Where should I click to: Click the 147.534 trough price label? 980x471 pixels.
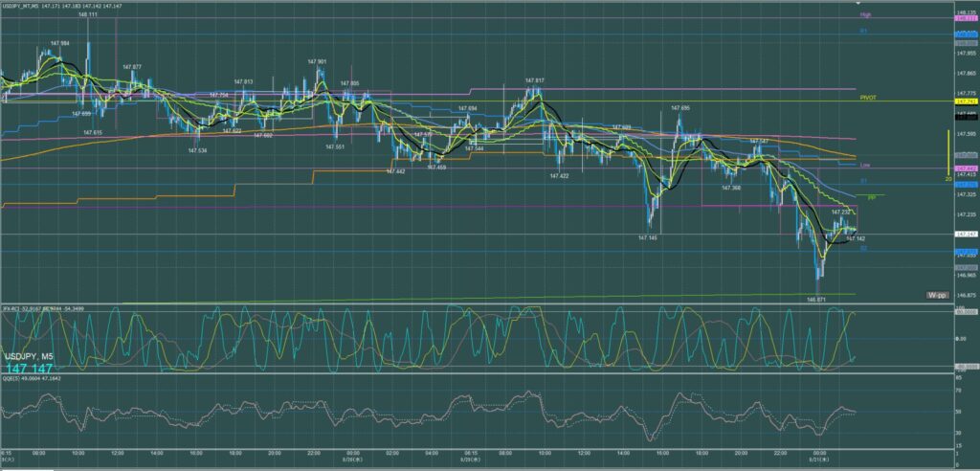[198, 150]
